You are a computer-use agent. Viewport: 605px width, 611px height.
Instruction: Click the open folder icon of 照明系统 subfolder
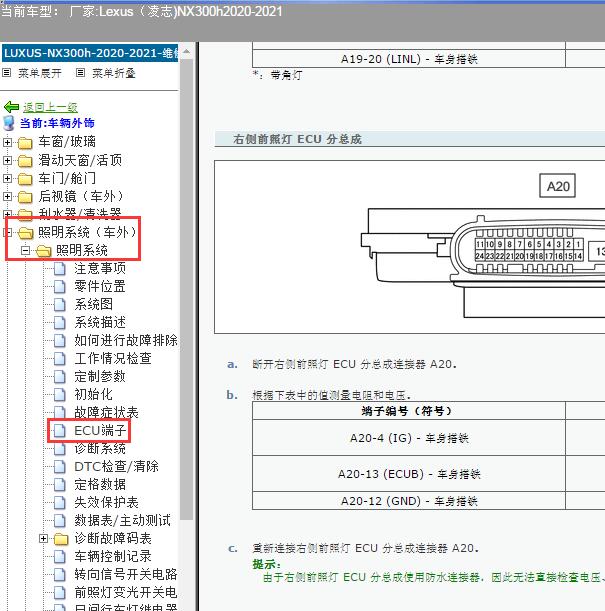coord(44,251)
